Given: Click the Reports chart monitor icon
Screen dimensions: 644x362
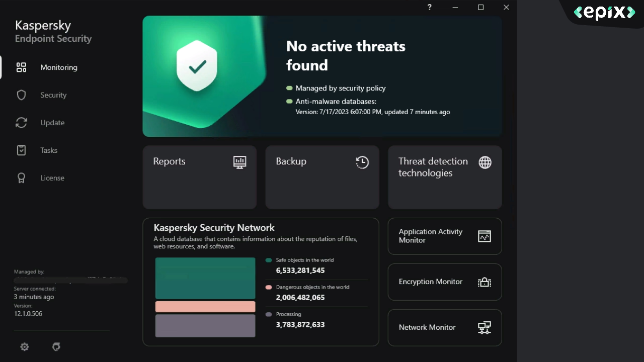Looking at the screenshot, I should coord(239,162).
